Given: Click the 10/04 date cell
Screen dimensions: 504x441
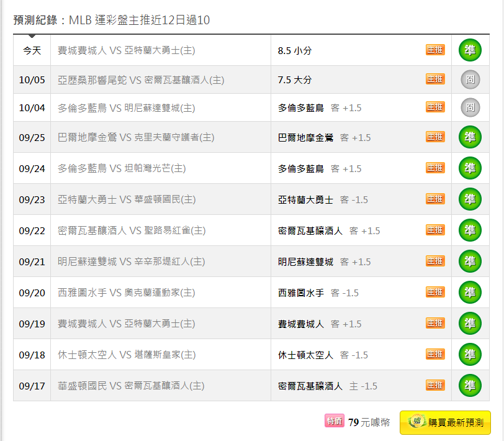Looking at the screenshot, I should (32, 107).
